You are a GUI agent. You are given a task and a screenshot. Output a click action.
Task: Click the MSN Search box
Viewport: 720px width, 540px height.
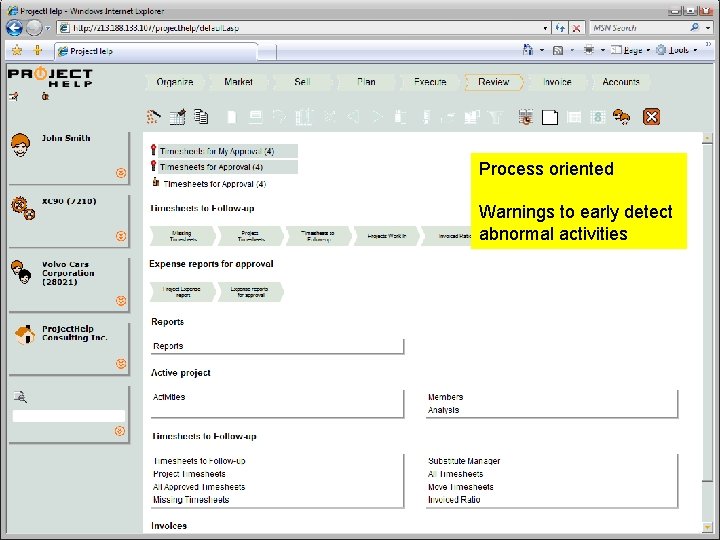[x=639, y=28]
